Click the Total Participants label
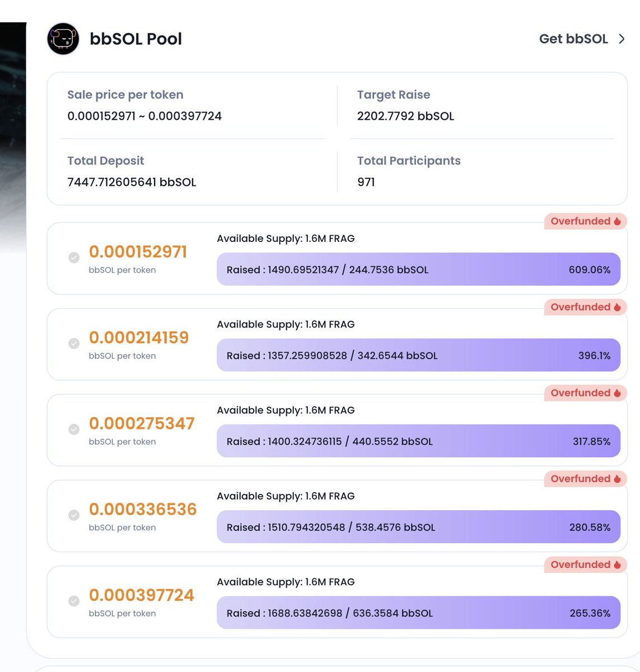 tap(409, 161)
